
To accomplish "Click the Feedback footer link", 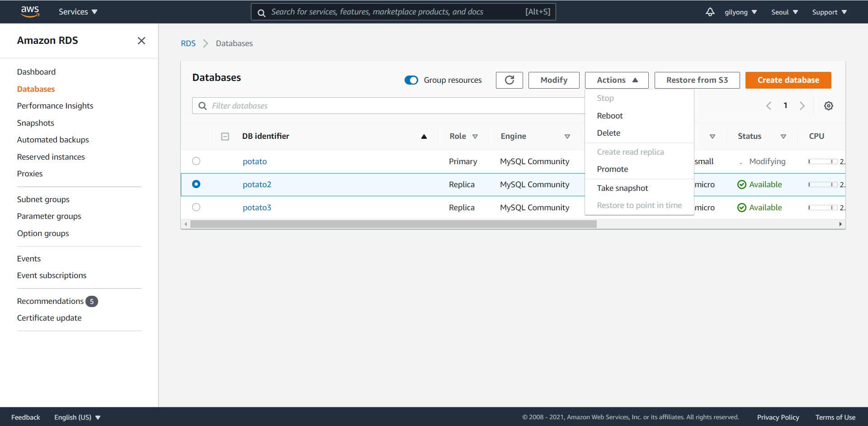I will [x=26, y=417].
